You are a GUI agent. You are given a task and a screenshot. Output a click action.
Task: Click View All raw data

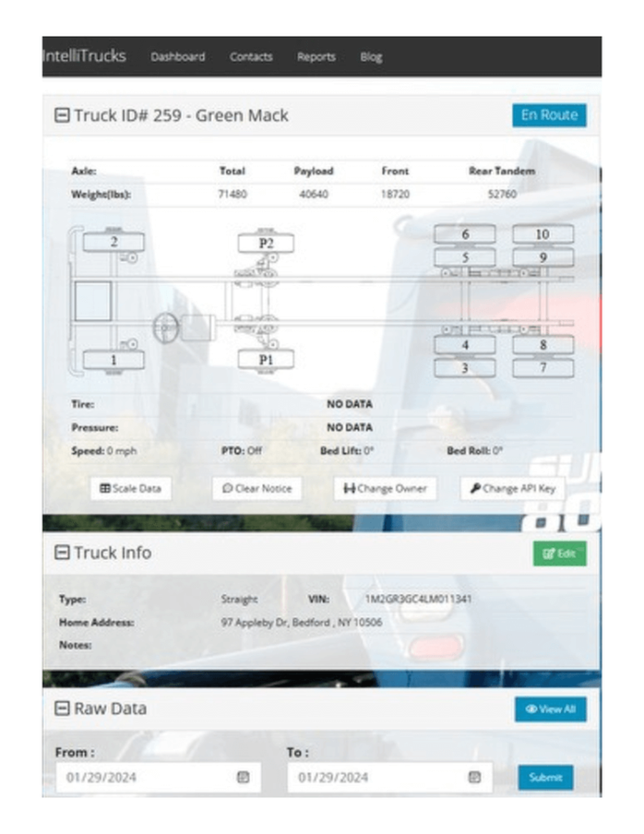pos(550,709)
